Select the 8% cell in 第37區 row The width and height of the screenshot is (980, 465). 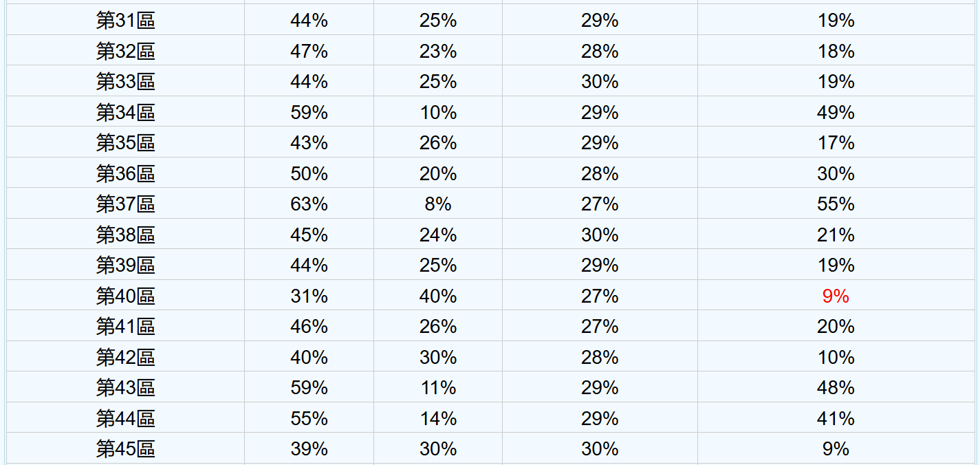[438, 204]
